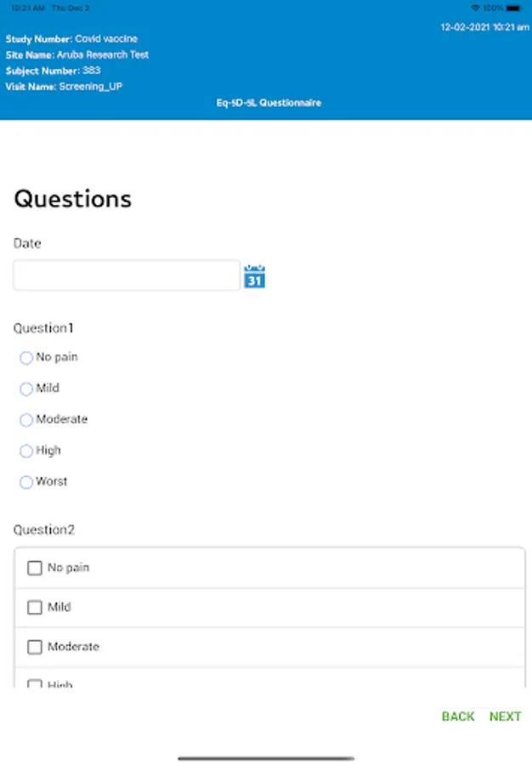Tick 'Moderate' checkbox under Question2
This screenshot has height=765, width=532.
pyautogui.click(x=35, y=647)
